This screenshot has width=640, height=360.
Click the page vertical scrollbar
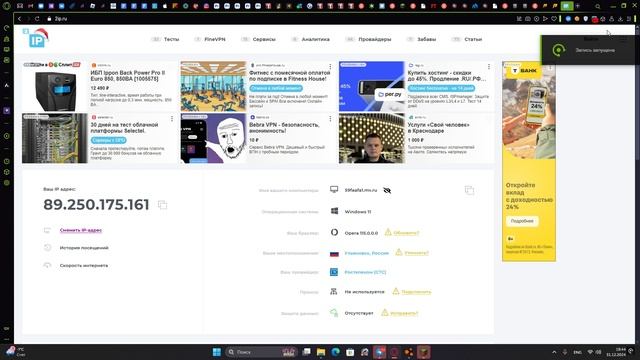[637, 184]
